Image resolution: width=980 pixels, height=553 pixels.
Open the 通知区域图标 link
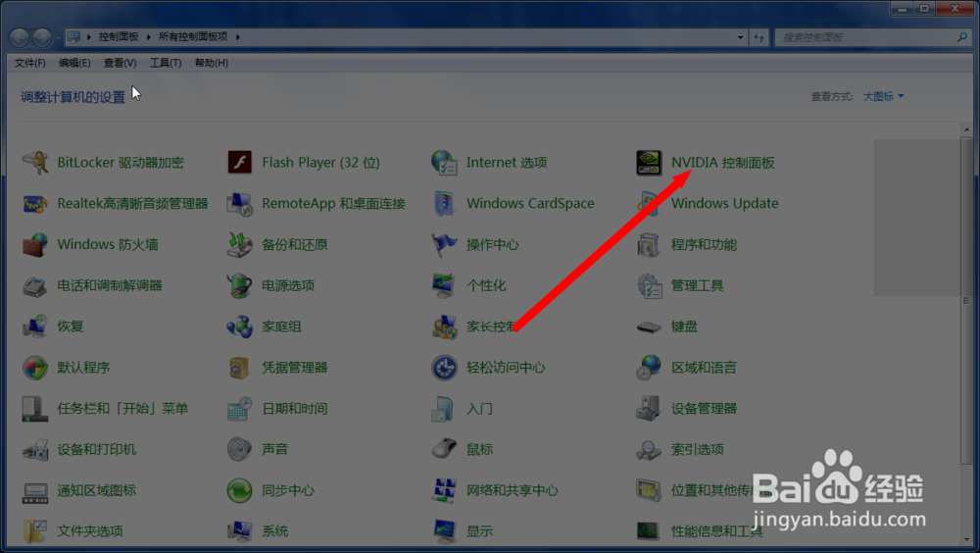click(96, 490)
